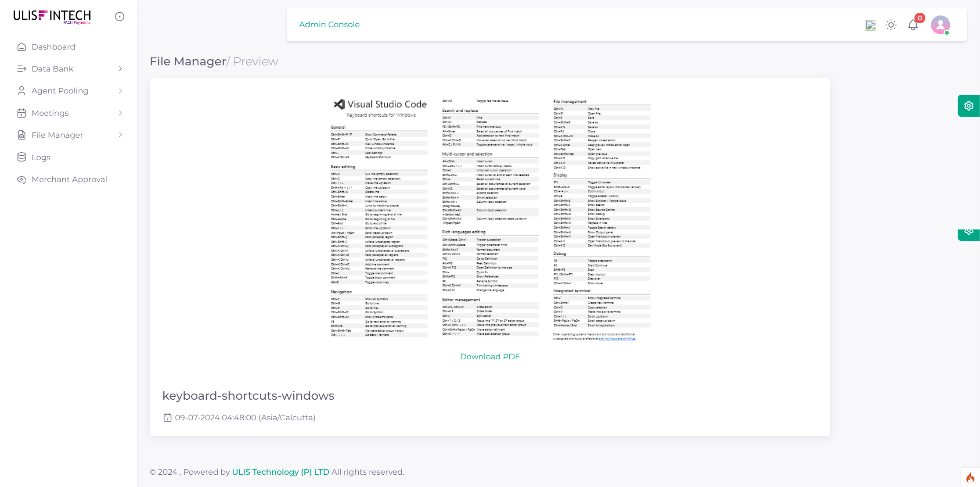Click the ULIS Fintech logo

click(52, 17)
